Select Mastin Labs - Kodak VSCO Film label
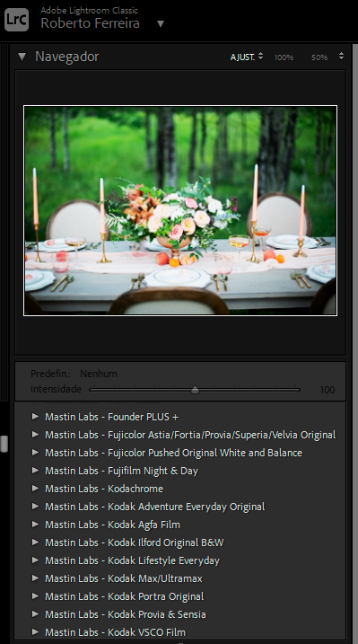This screenshot has width=358, height=644. point(115,632)
